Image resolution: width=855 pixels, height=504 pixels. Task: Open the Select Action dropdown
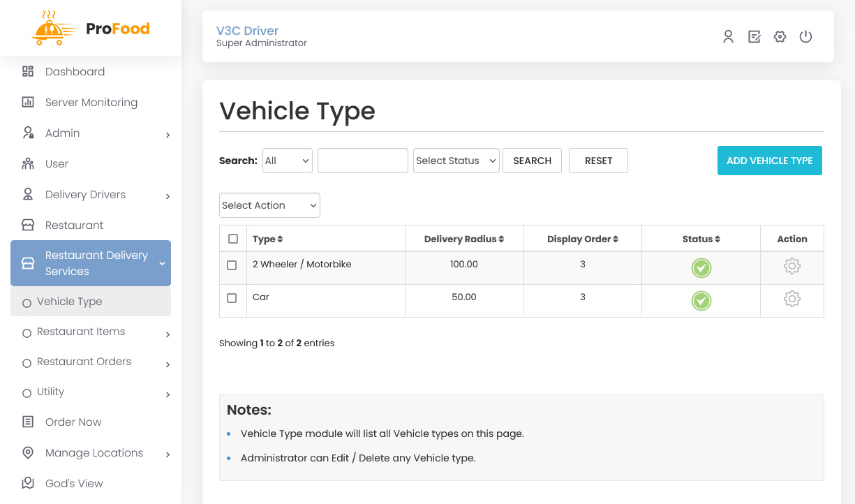point(269,205)
